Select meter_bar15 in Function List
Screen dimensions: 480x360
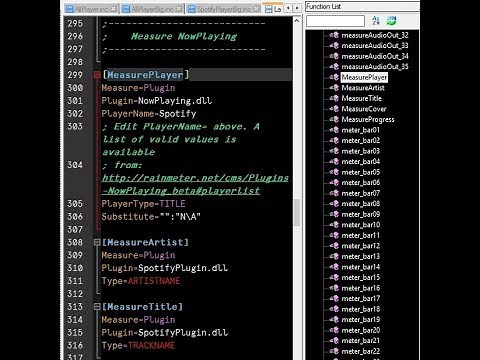(x=360, y=278)
